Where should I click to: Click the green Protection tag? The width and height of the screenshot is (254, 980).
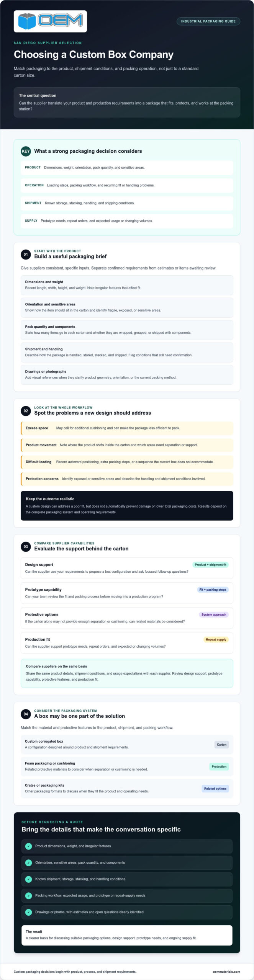click(x=219, y=766)
